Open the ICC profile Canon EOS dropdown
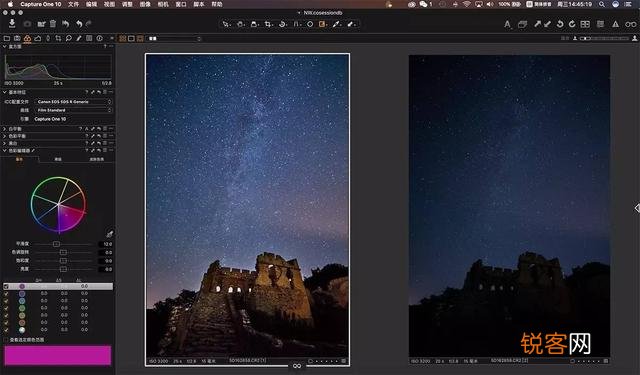The width and height of the screenshot is (640, 375). 74,102
